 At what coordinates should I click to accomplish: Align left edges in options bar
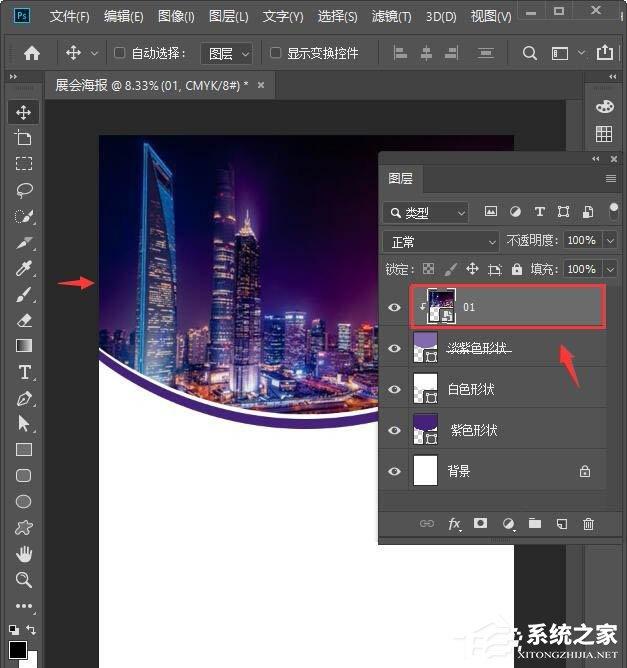tap(400, 53)
